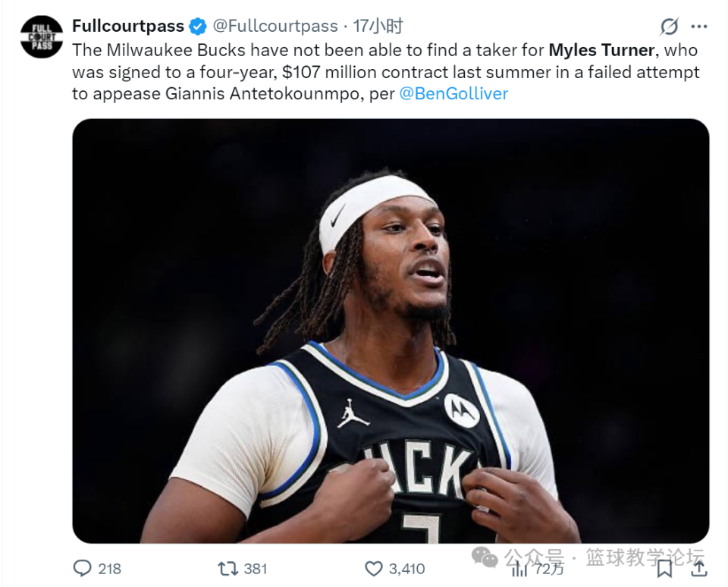Image resolution: width=728 pixels, height=587 pixels.
Task: Open the Grok slashed-circle icon
Action: click(670, 27)
